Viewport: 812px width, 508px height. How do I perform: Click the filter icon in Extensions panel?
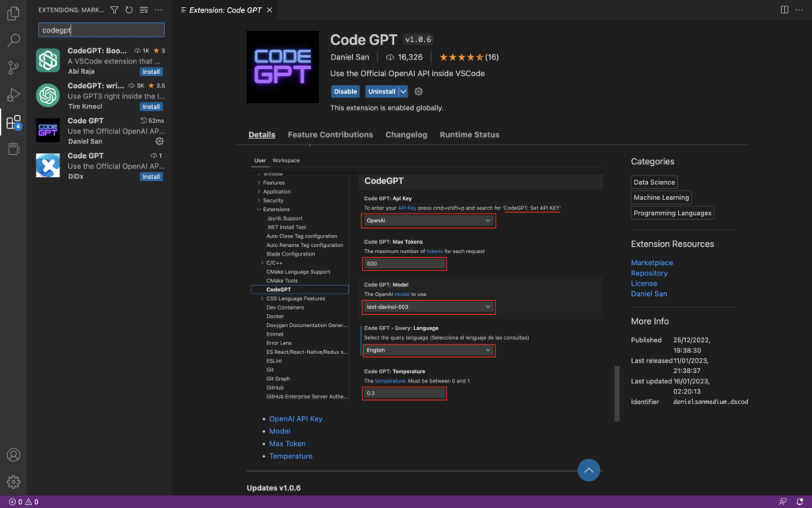tap(115, 10)
